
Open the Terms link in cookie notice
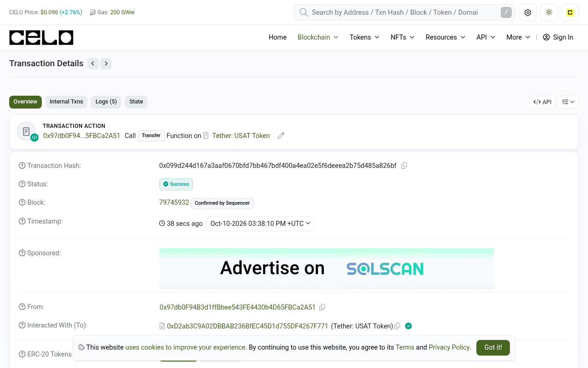click(x=405, y=347)
